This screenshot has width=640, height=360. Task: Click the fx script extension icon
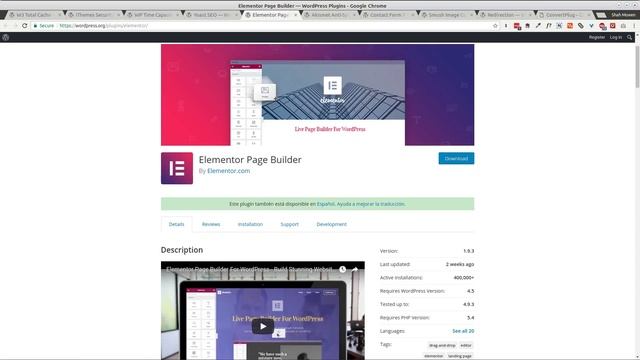pyautogui.click(x=549, y=26)
